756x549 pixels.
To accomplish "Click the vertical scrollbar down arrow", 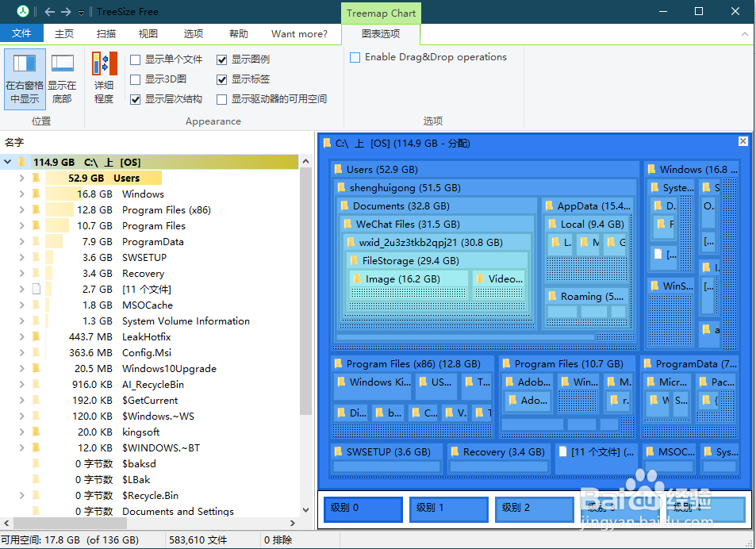I will (305, 509).
